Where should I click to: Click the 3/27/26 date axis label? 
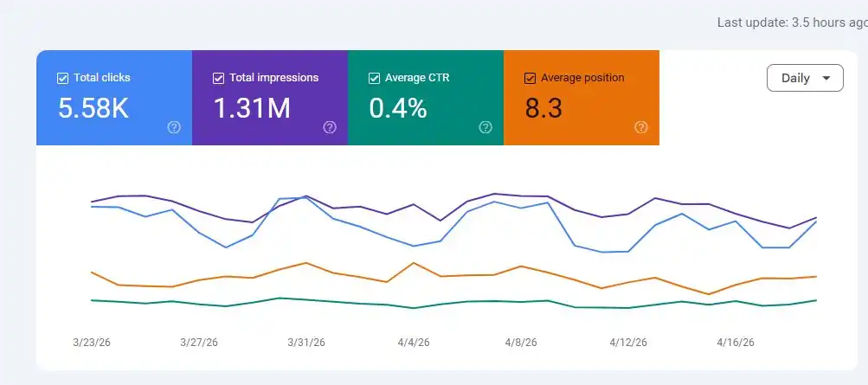(199, 343)
